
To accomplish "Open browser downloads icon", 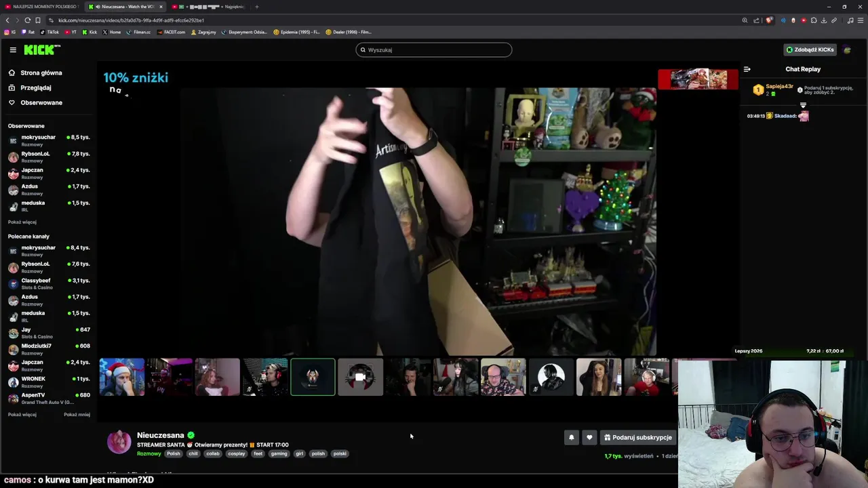I will click(824, 20).
